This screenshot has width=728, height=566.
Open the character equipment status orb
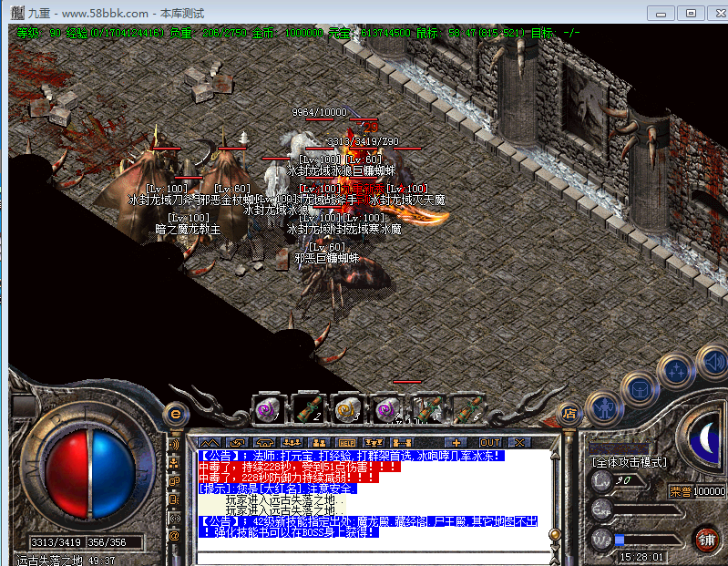click(x=604, y=408)
